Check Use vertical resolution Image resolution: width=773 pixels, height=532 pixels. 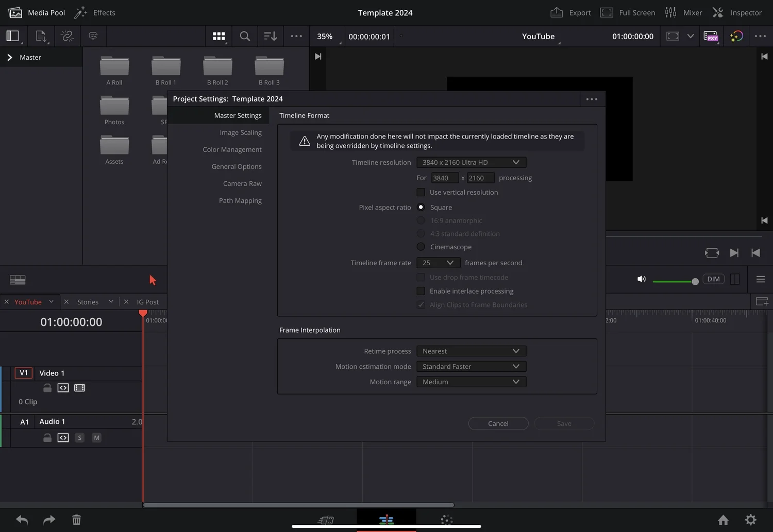(x=421, y=192)
